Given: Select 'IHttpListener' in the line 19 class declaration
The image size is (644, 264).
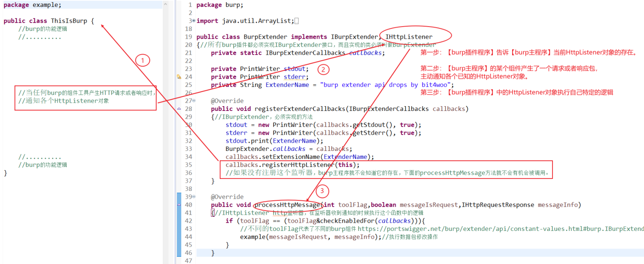Looking at the screenshot, I should coord(409,37).
